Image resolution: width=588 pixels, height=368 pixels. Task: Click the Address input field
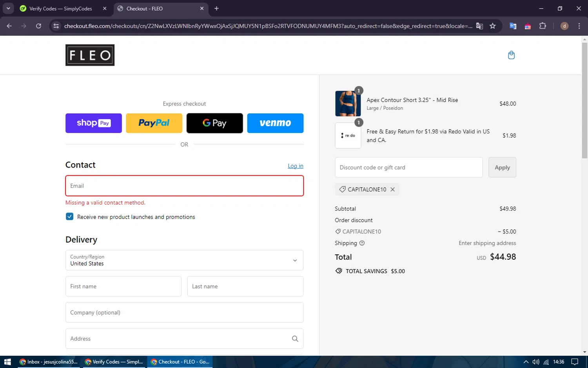pos(184,339)
